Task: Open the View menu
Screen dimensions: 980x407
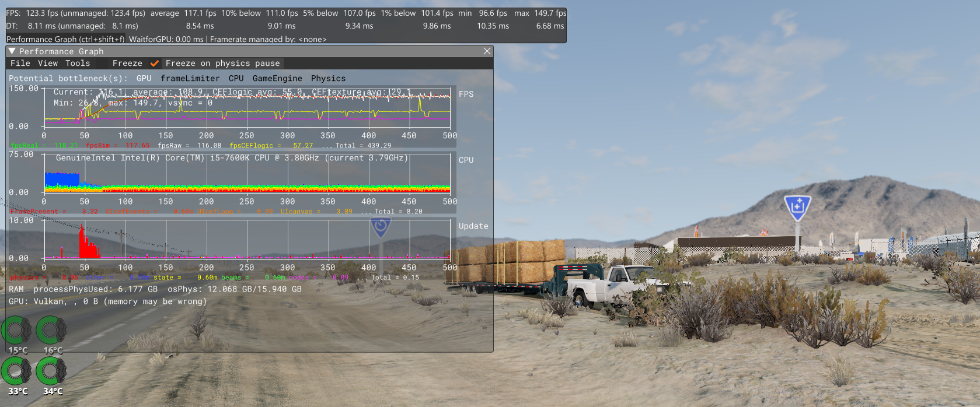Action: (48, 63)
